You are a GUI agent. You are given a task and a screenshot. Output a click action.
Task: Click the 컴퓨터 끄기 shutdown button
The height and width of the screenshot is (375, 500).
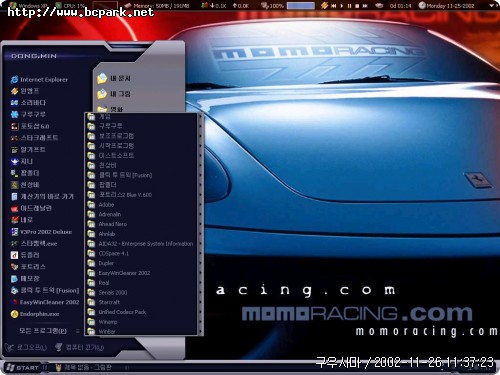(80, 347)
